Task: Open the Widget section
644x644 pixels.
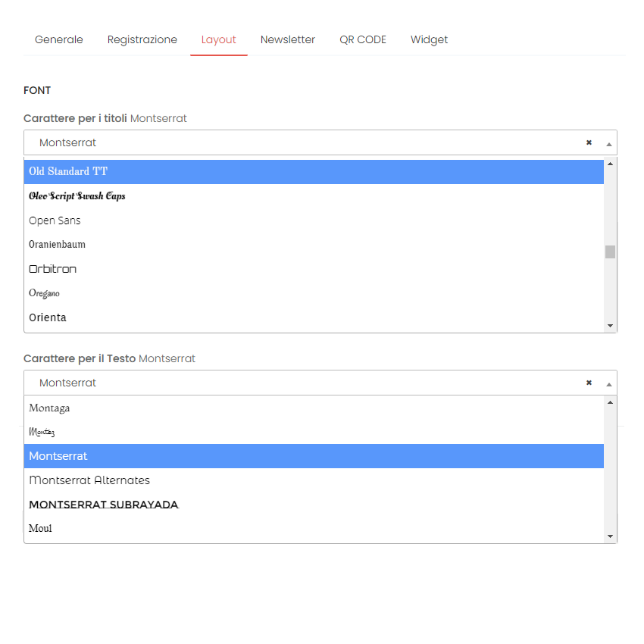Action: [x=429, y=39]
